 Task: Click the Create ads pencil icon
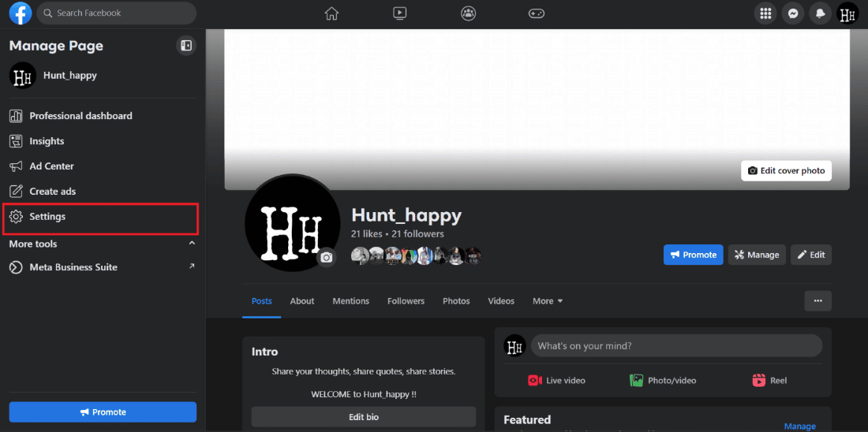pyautogui.click(x=16, y=192)
